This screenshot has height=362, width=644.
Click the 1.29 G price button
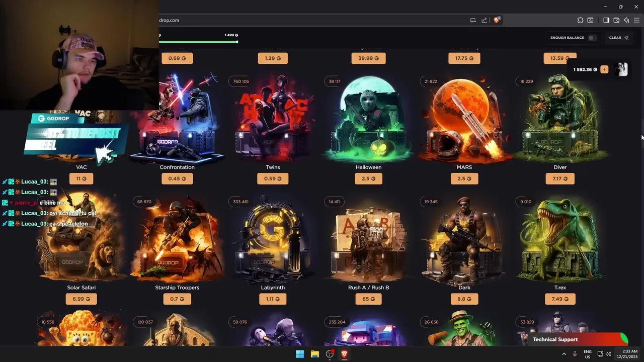(x=273, y=58)
